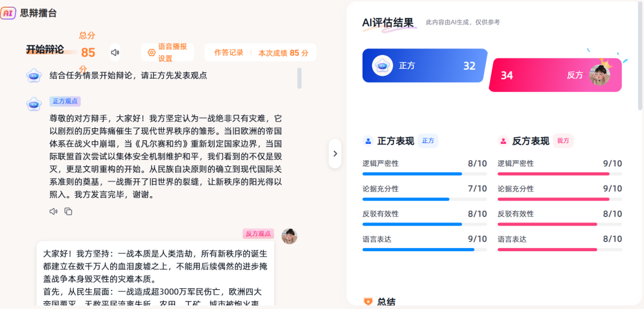
Task: Click the speaker icon next to total score
Action: [115, 52]
